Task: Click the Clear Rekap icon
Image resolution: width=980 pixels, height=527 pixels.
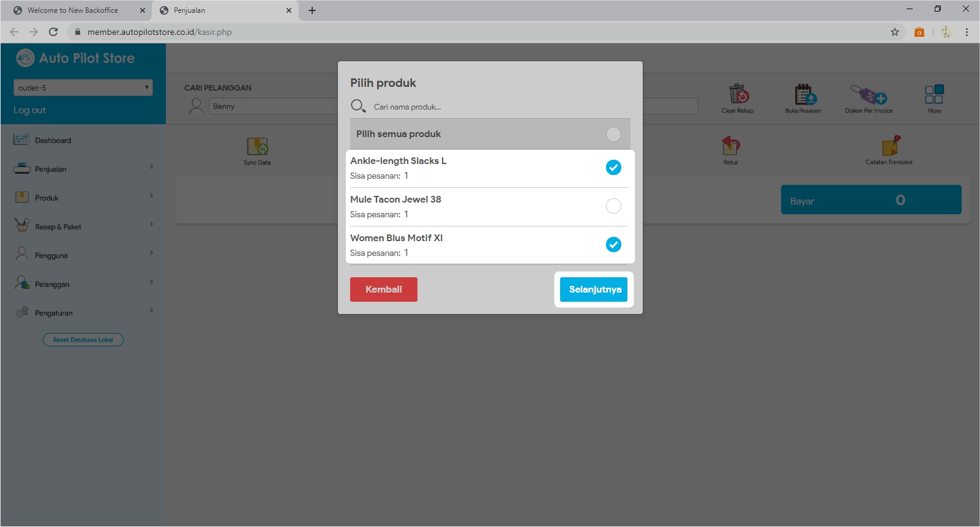Action: (738, 95)
